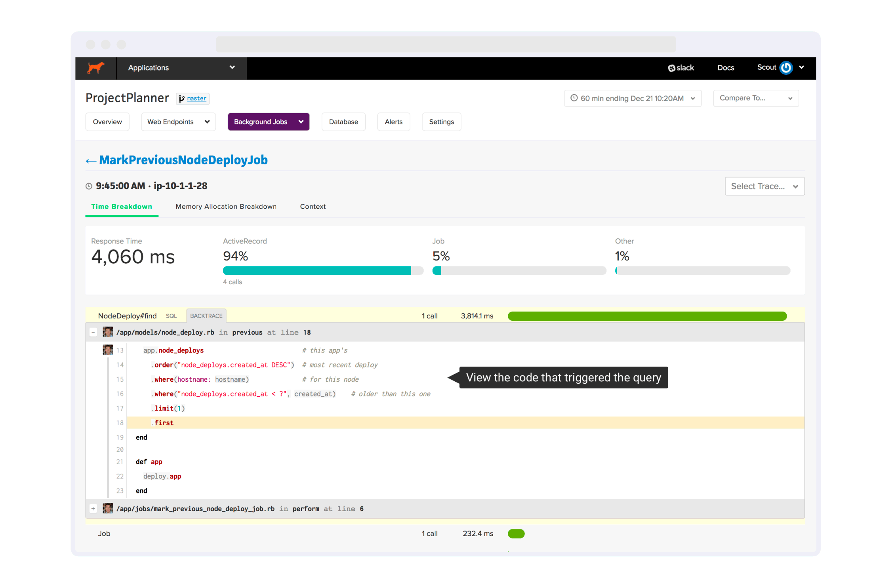Click the master branch link

click(x=196, y=99)
